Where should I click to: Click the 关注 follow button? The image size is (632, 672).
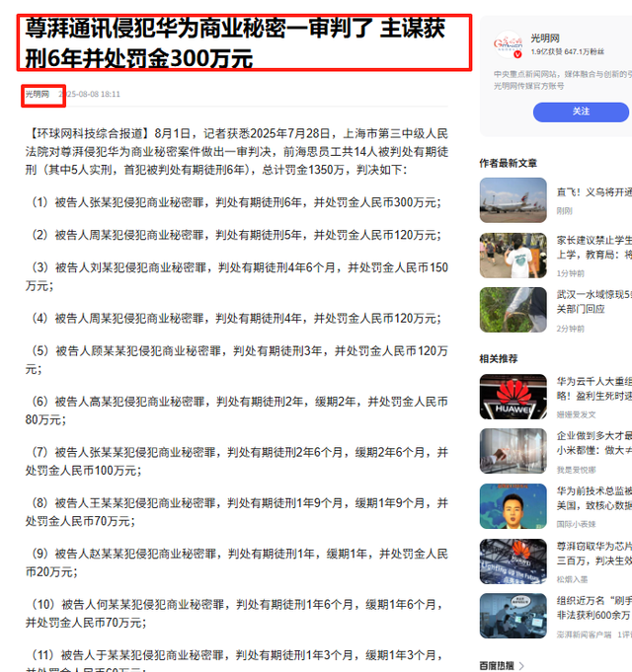pyautogui.click(x=581, y=112)
